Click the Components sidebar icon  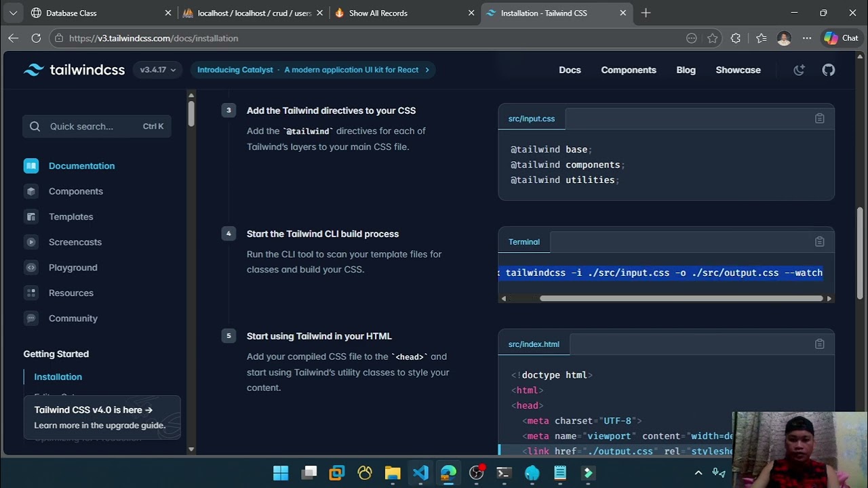point(31,191)
